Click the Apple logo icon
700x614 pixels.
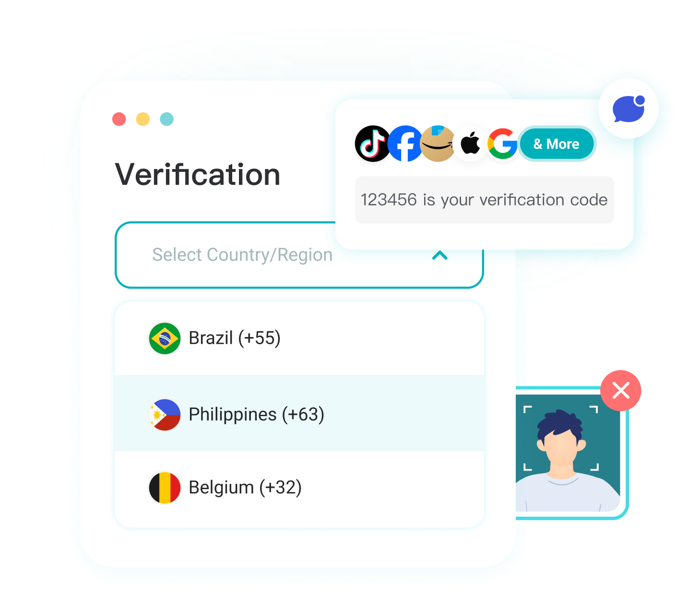(471, 144)
